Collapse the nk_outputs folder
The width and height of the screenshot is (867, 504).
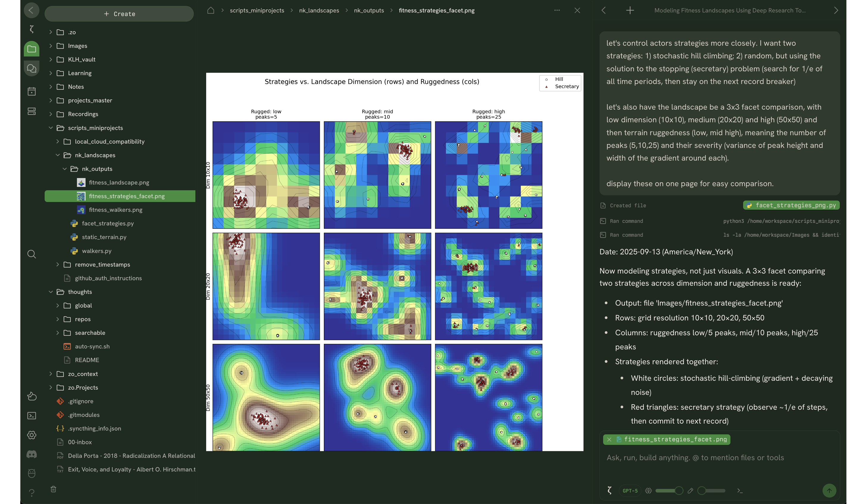click(x=64, y=169)
